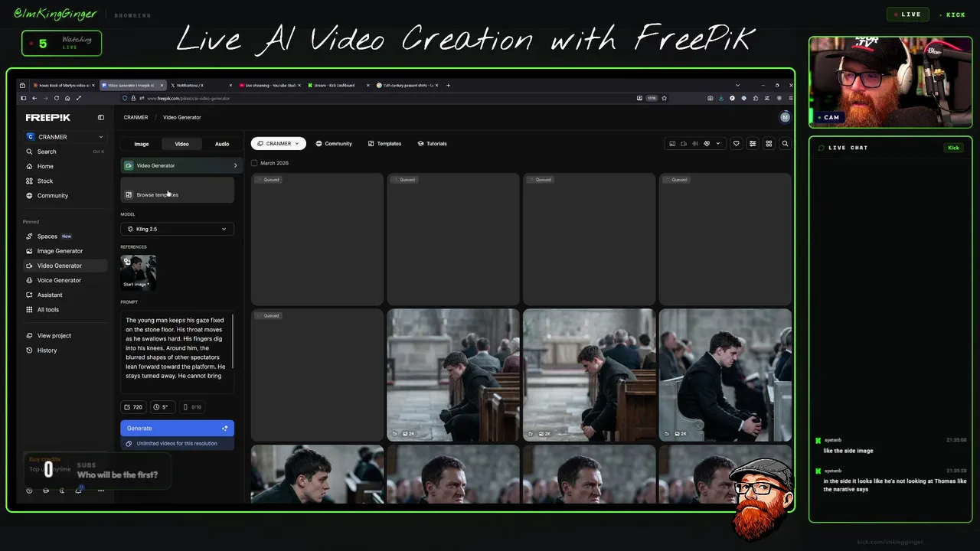Open the Kling 2.5 model dropdown
The width and height of the screenshot is (980, 551).
pyautogui.click(x=177, y=229)
